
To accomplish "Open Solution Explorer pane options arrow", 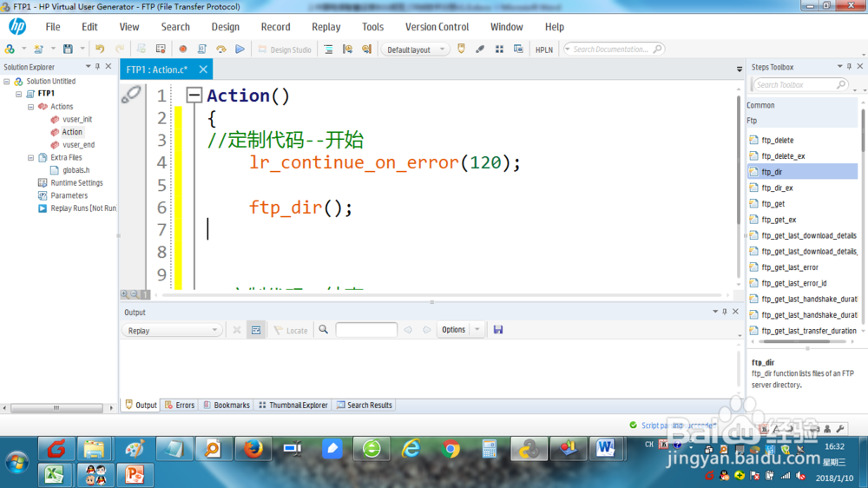I will [88, 67].
